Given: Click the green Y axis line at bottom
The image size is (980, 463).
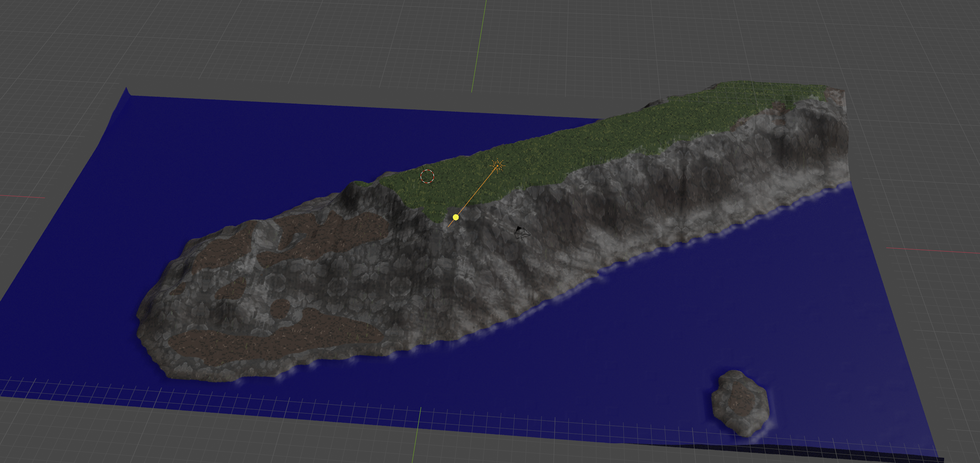Looking at the screenshot, I should point(416,436).
